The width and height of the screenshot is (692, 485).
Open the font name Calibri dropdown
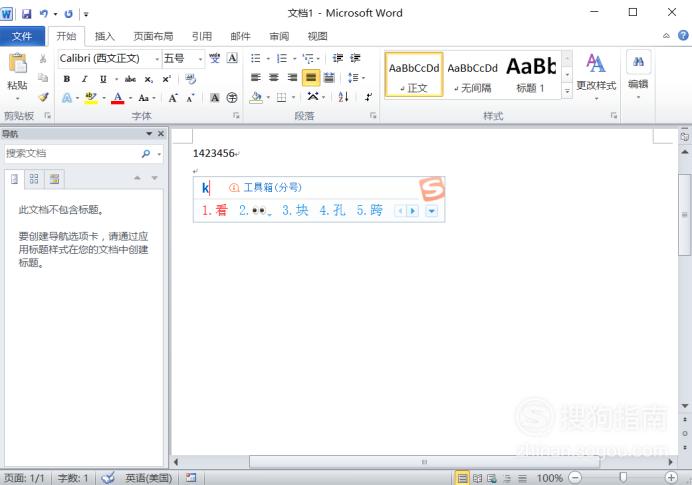click(x=157, y=59)
